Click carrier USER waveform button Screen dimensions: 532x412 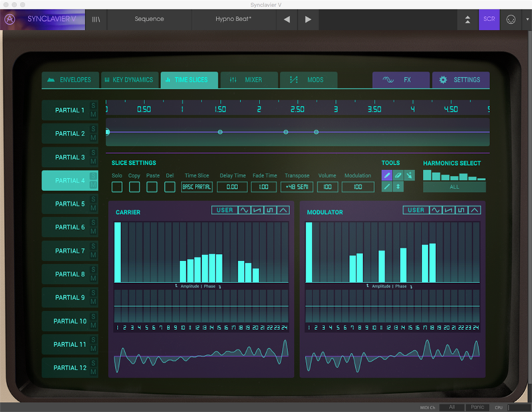[x=225, y=210]
